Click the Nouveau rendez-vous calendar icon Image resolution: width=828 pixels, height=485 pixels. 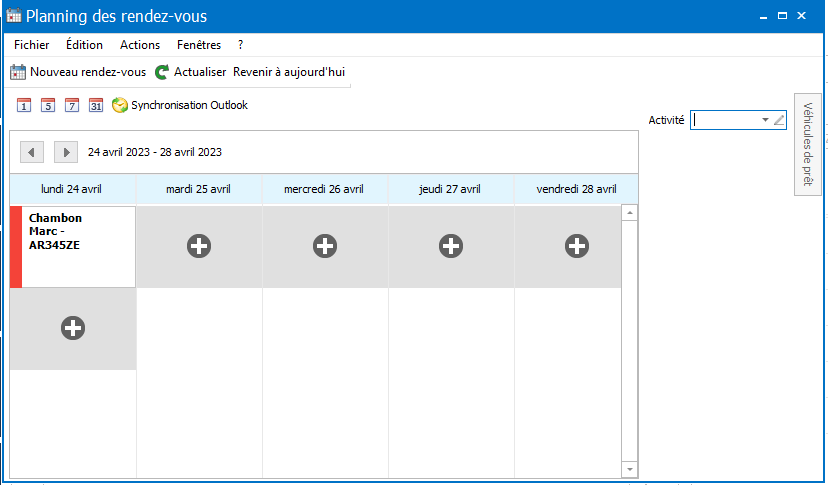[x=18, y=72]
